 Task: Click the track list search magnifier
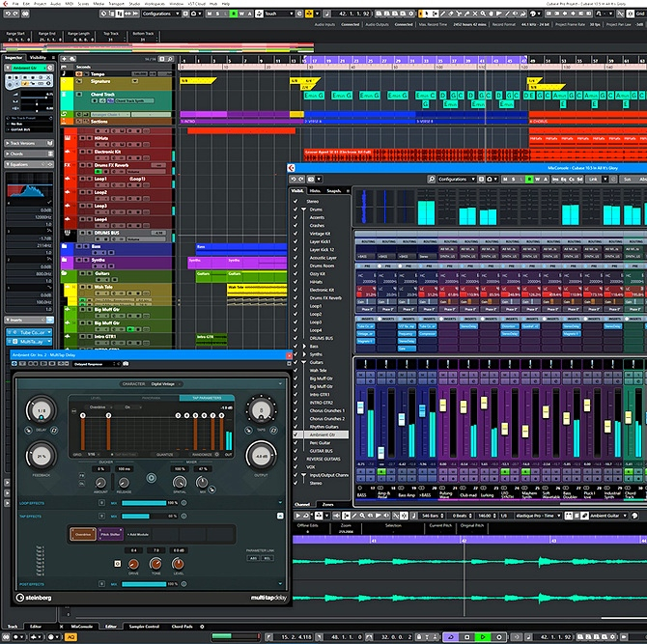[170, 59]
